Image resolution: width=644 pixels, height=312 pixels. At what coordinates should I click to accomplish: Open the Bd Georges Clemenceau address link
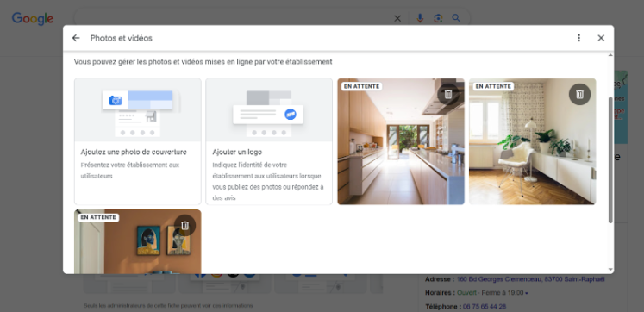531,279
